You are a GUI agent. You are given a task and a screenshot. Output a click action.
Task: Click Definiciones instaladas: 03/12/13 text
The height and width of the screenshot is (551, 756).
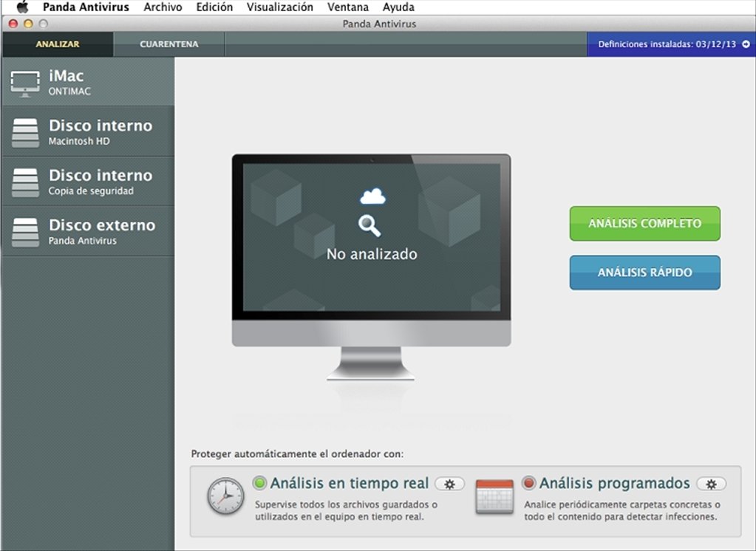pyautogui.click(x=667, y=44)
